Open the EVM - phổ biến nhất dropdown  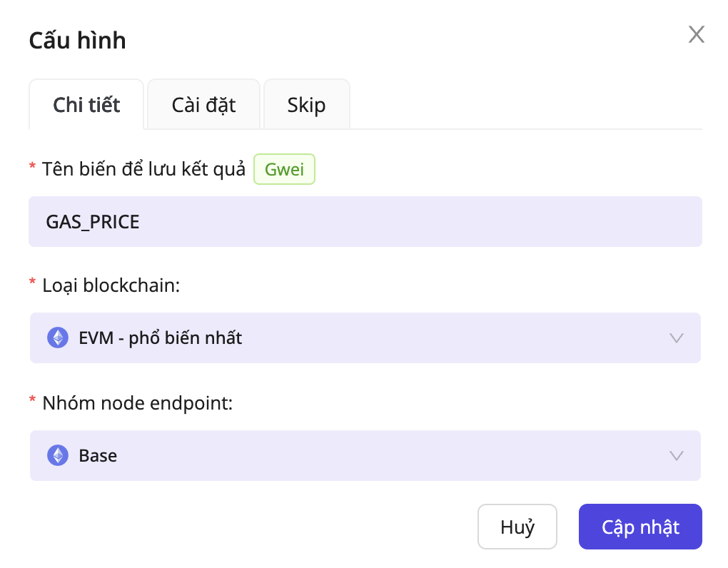pyautogui.click(x=365, y=338)
